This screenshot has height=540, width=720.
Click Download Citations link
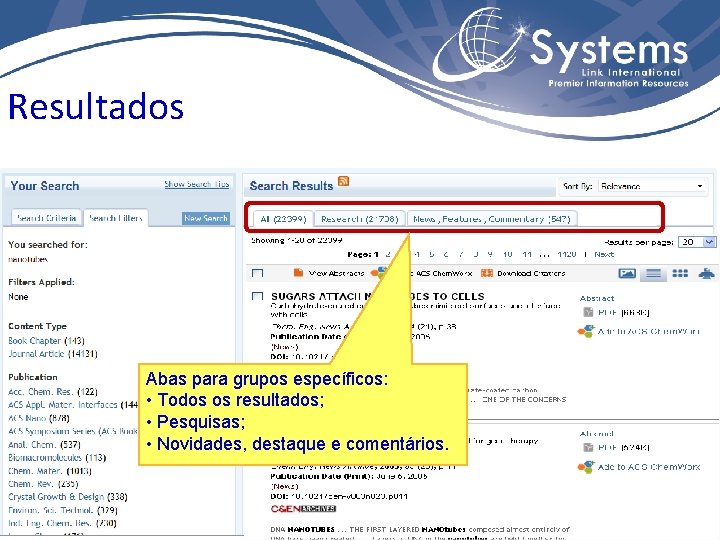click(531, 273)
